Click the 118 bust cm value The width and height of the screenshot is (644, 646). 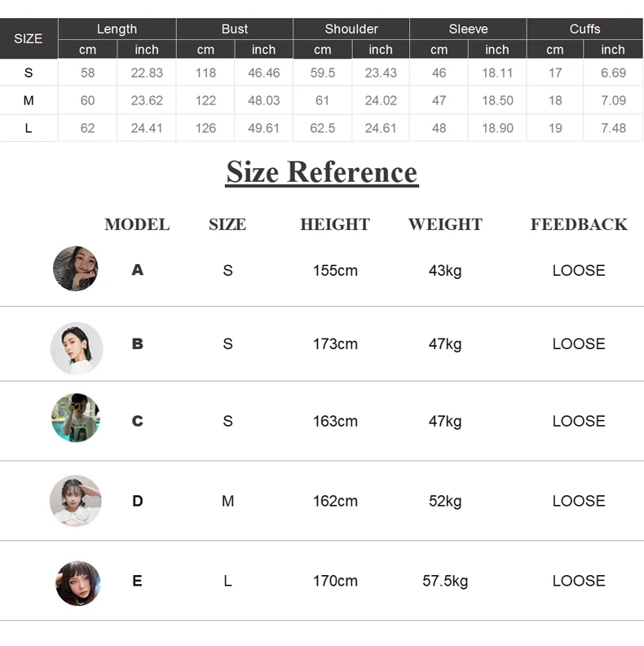tap(205, 73)
